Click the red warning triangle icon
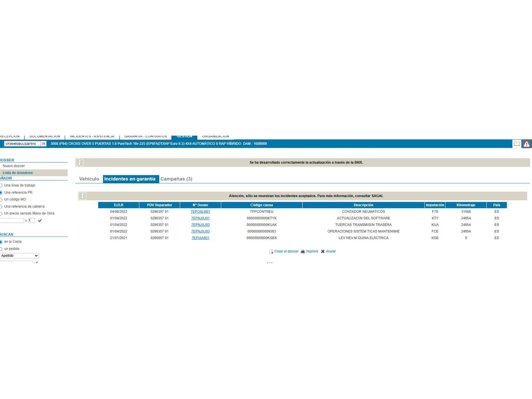532x399 pixels. tap(526, 144)
